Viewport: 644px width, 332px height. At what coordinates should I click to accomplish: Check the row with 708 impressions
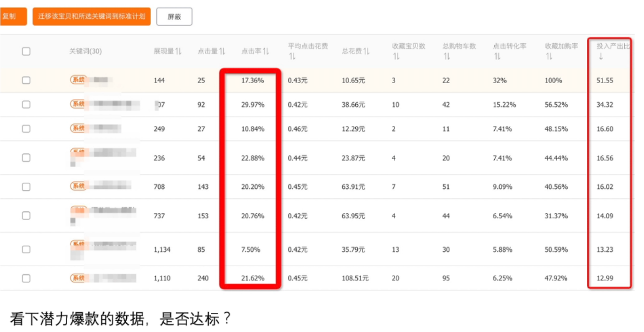pos(26,187)
